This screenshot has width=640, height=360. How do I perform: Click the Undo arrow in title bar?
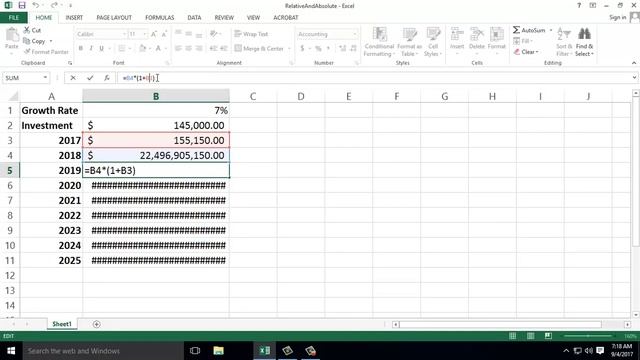coord(36,5)
